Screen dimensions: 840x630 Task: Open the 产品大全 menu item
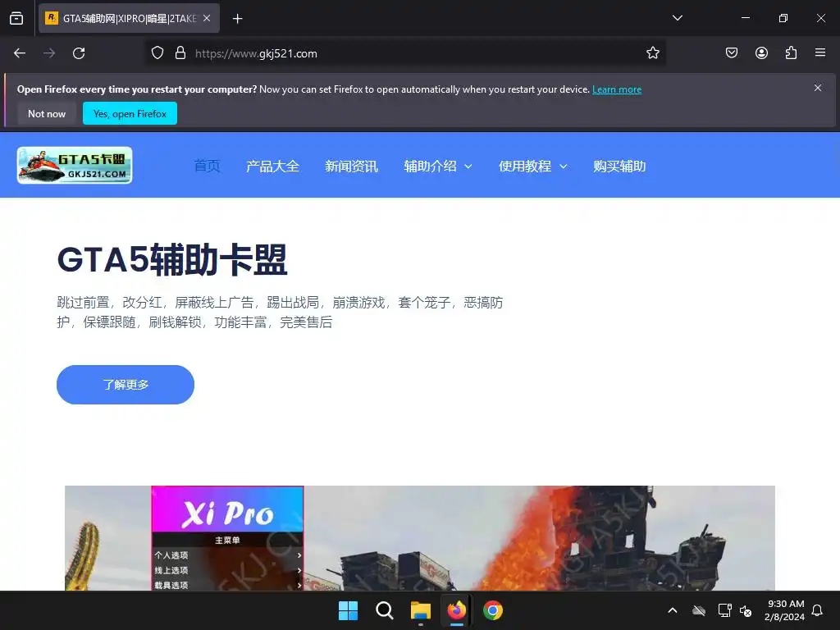tap(272, 166)
